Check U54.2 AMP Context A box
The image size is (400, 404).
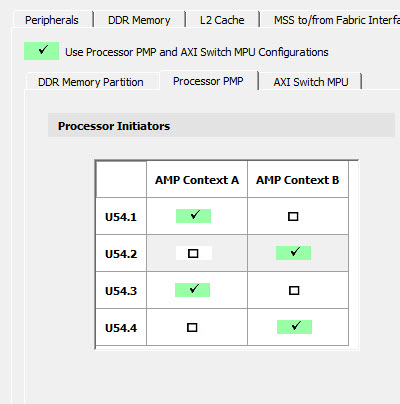[x=193, y=253]
